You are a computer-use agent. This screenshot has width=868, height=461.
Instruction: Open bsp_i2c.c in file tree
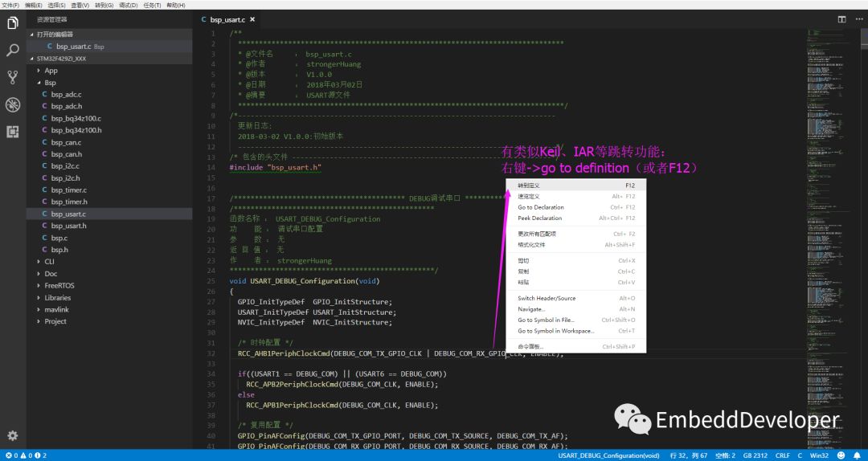click(x=109, y=166)
